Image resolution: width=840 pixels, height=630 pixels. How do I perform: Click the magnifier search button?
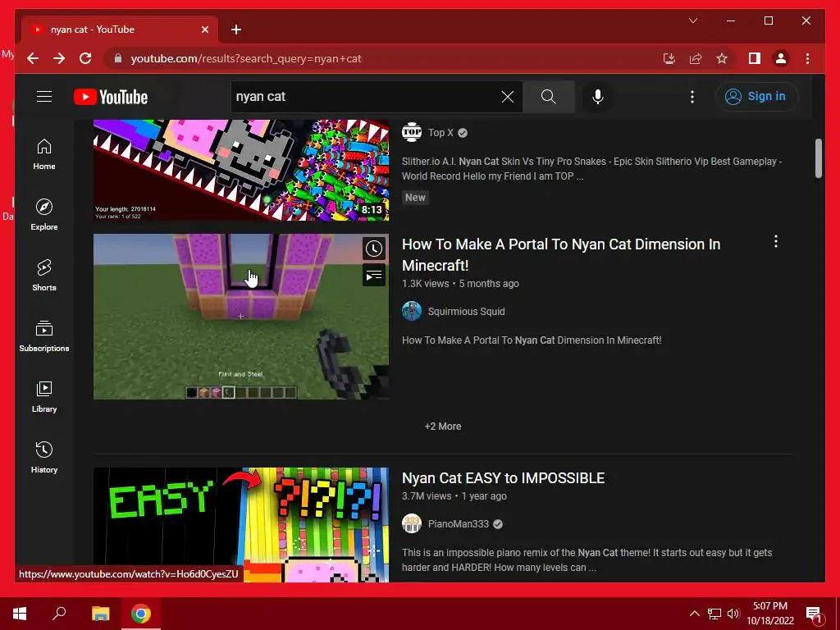548,97
